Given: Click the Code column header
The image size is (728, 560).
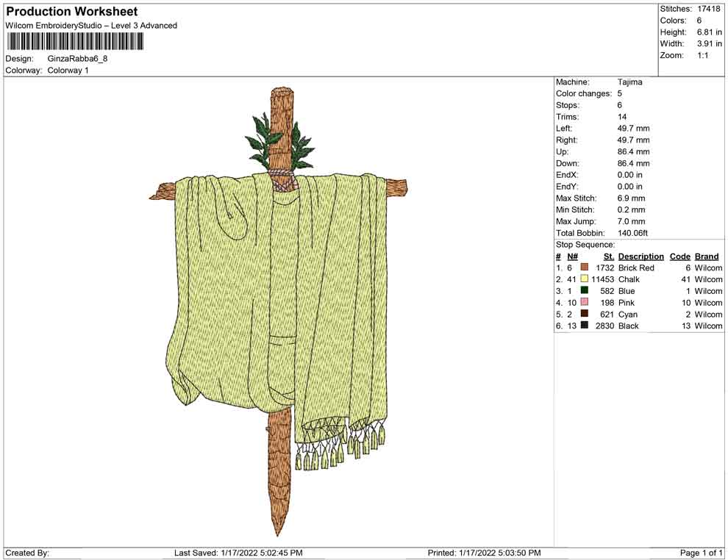Looking at the screenshot, I should pos(679,256).
